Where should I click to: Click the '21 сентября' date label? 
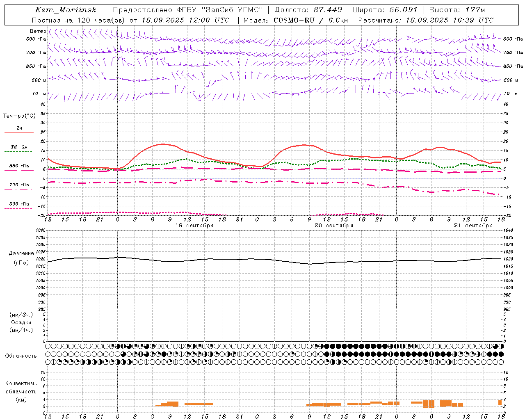click(473, 226)
